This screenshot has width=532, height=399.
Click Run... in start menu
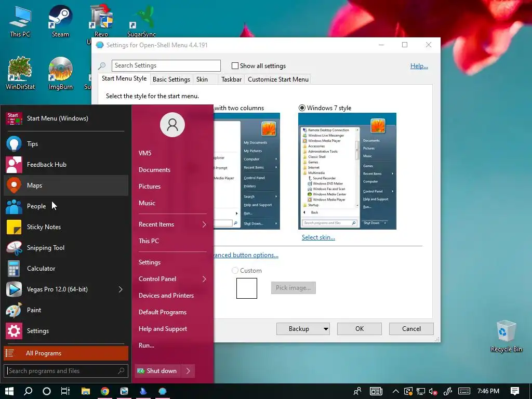click(x=146, y=345)
